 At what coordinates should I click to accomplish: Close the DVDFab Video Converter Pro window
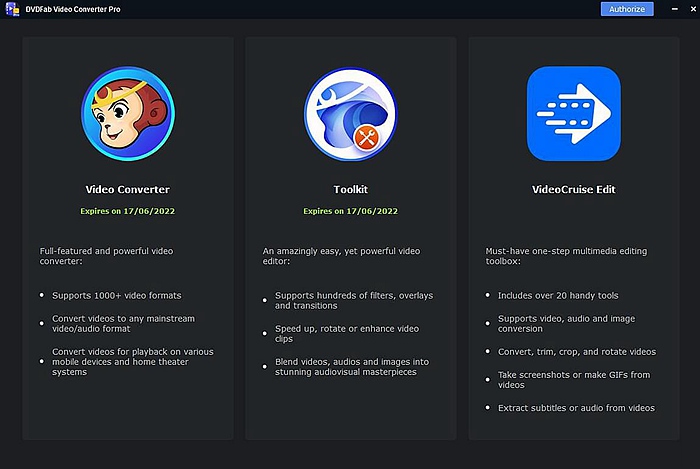693,9
